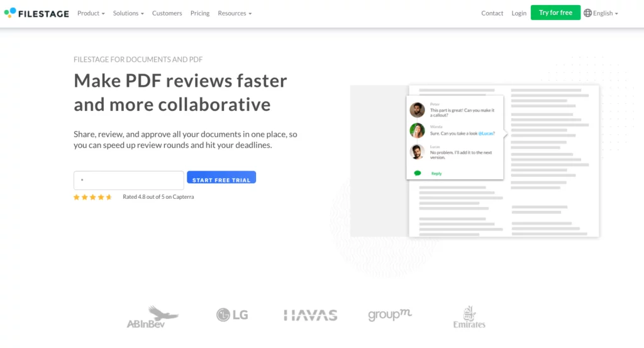Click the LG logo
The image size is (644, 348).
pyautogui.click(x=233, y=315)
